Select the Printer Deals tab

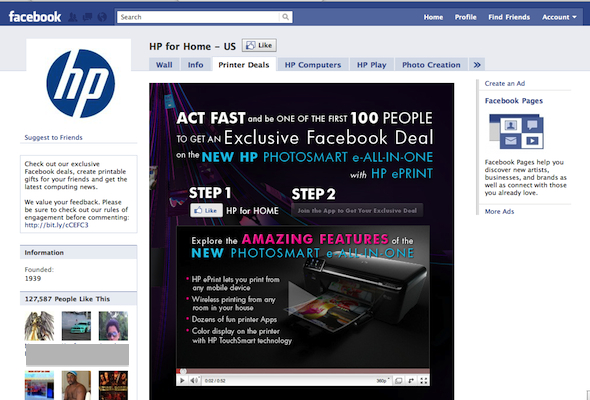click(244, 65)
